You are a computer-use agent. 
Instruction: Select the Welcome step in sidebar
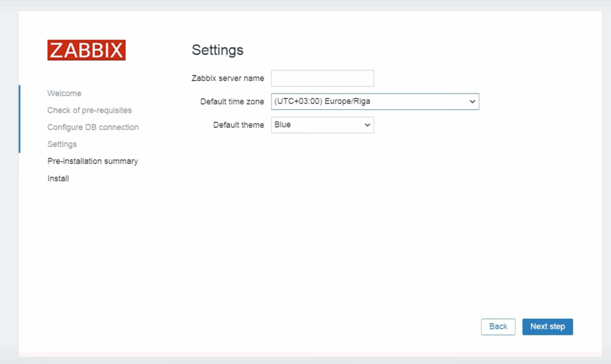tap(64, 94)
